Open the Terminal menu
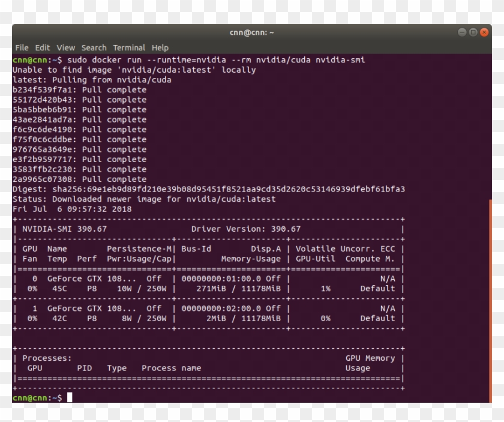This screenshot has height=422, width=504. (129, 47)
